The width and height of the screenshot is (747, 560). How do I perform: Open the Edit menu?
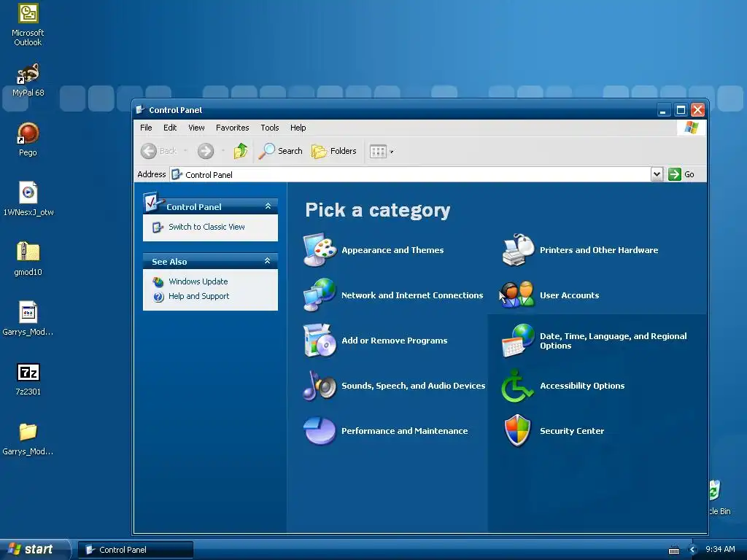[x=169, y=128]
